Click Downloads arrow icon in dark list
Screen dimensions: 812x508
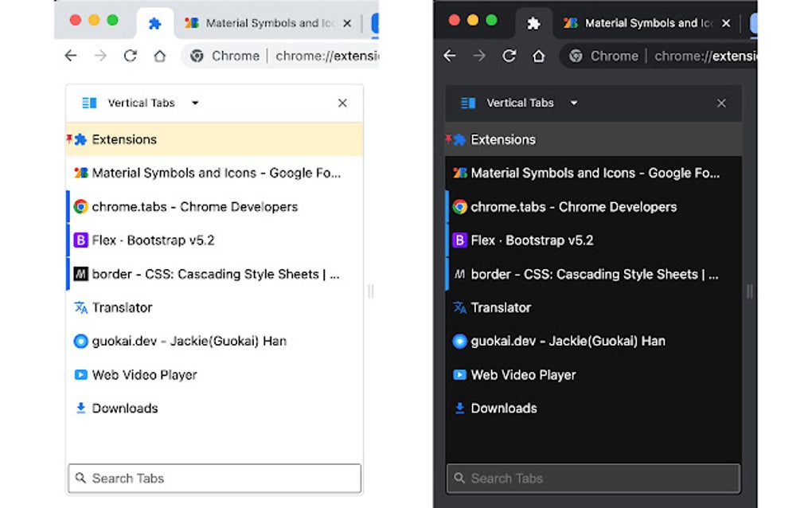click(x=459, y=408)
